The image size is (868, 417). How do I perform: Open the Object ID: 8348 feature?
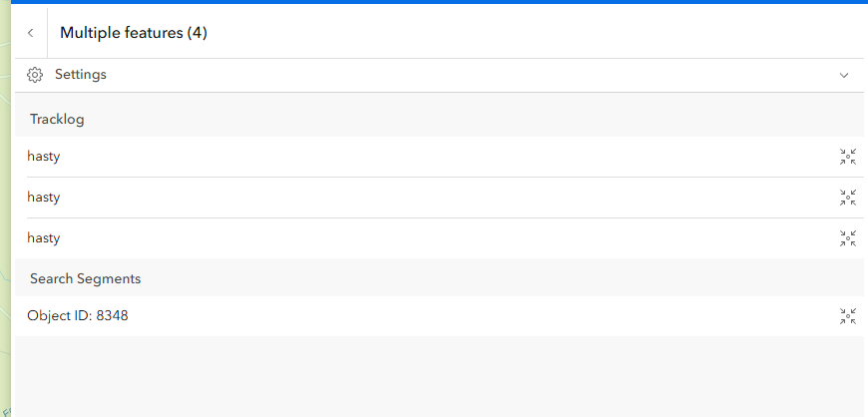(78, 316)
